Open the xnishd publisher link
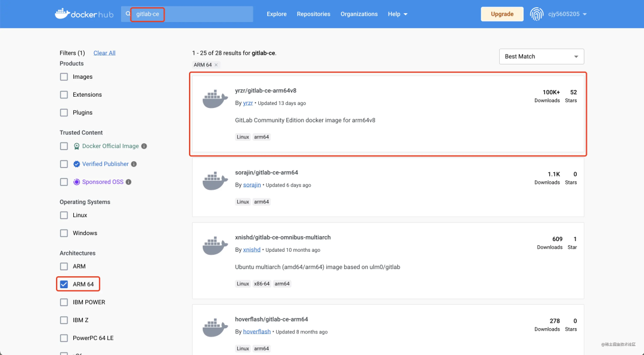 click(252, 250)
